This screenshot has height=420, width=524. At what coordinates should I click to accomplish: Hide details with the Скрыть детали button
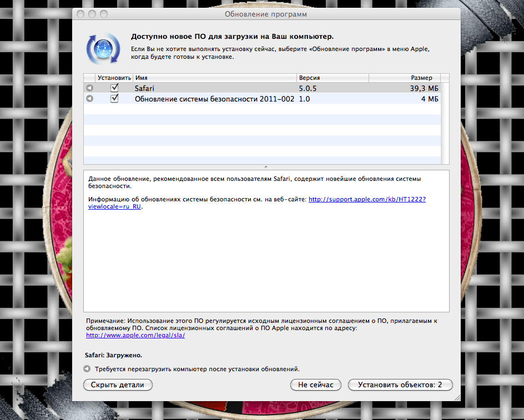coord(118,385)
